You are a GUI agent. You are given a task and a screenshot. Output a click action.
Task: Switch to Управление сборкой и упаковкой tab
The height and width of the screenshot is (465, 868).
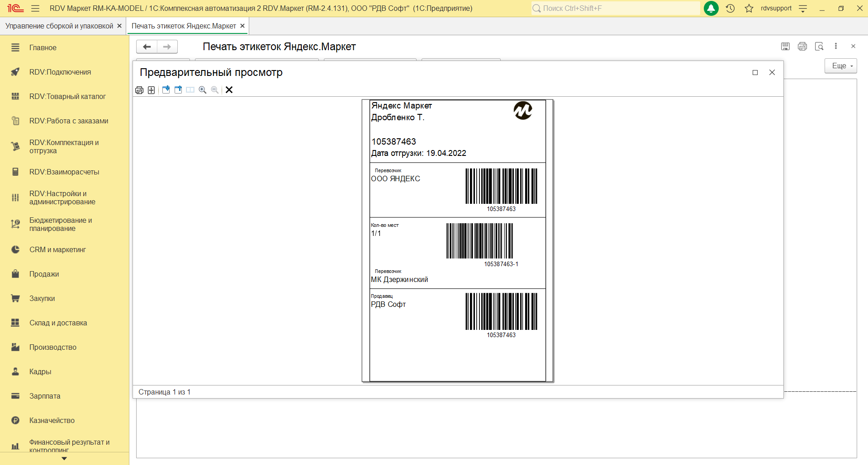(59, 26)
